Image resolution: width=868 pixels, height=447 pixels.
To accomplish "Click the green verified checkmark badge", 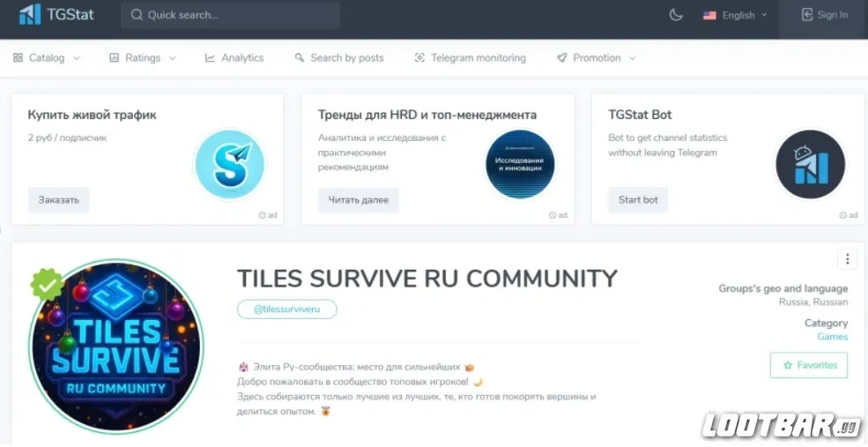I will 47,284.
